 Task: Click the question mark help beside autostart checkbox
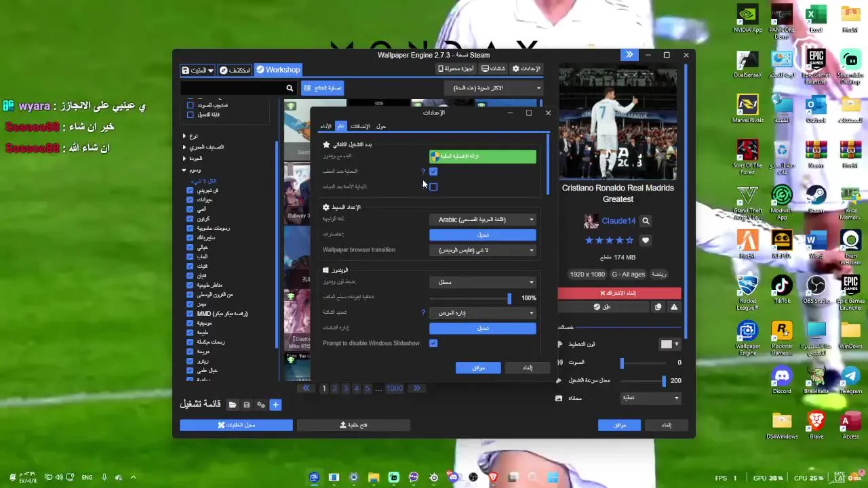423,171
